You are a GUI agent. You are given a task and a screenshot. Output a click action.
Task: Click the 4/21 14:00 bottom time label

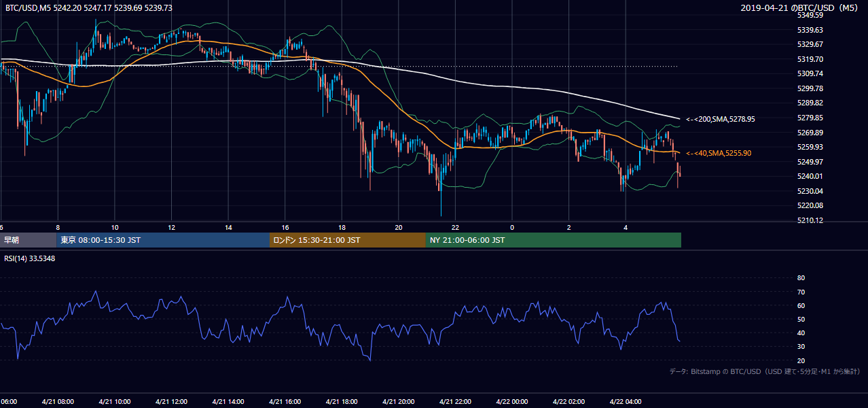(228, 402)
